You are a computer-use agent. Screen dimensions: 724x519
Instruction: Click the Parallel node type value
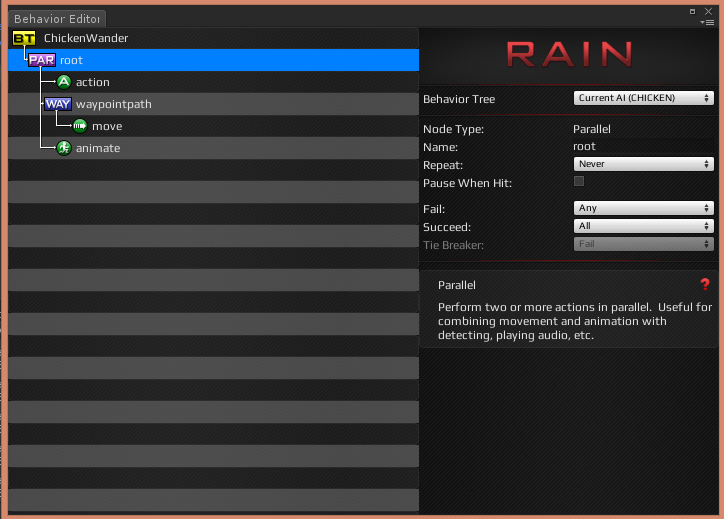tap(591, 129)
